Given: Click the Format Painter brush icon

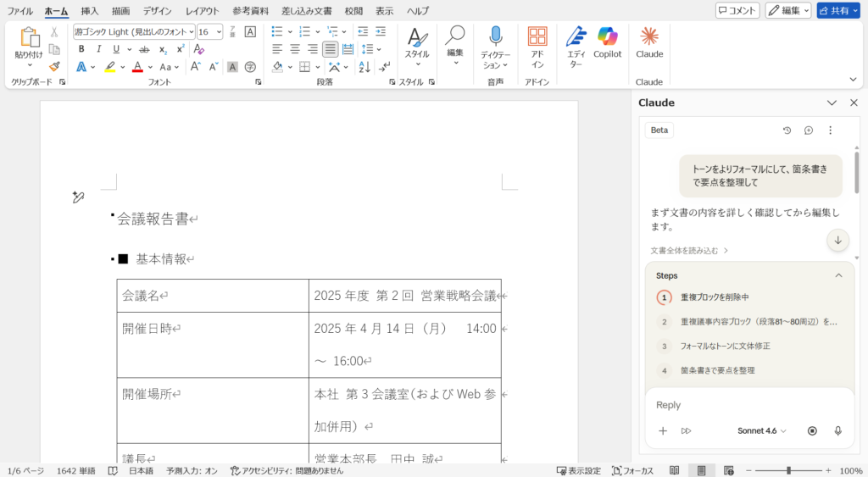Looking at the screenshot, I should [54, 66].
